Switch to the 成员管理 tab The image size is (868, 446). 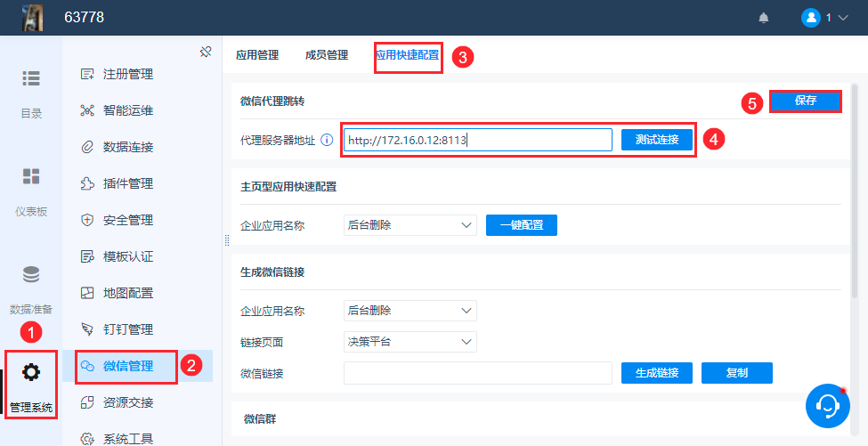pyautogui.click(x=327, y=55)
